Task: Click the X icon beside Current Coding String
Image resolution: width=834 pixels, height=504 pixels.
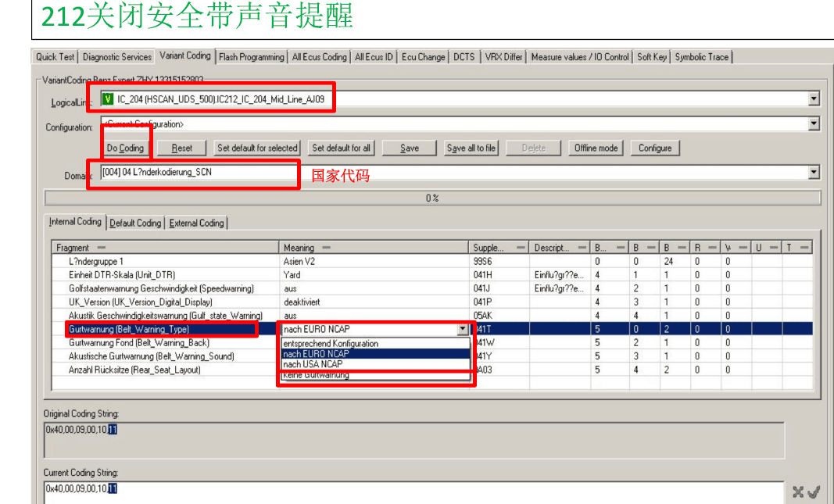Action: 798,491
